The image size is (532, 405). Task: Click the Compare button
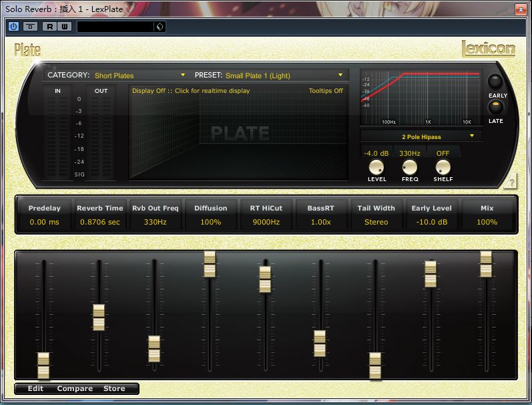[75, 388]
